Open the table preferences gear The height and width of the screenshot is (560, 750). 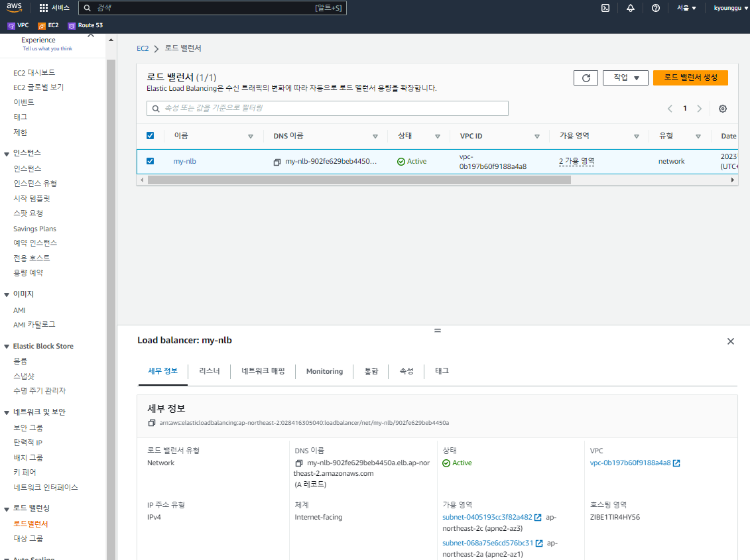pyautogui.click(x=723, y=109)
